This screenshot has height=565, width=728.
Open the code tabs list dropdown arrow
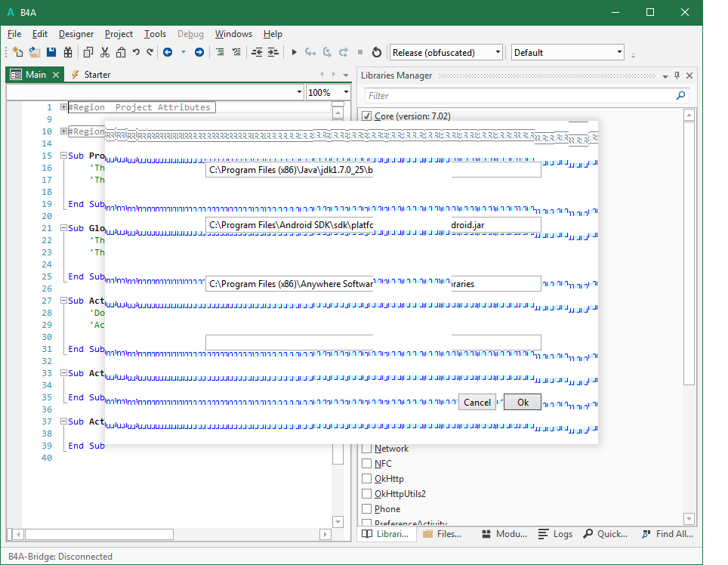pyautogui.click(x=346, y=75)
